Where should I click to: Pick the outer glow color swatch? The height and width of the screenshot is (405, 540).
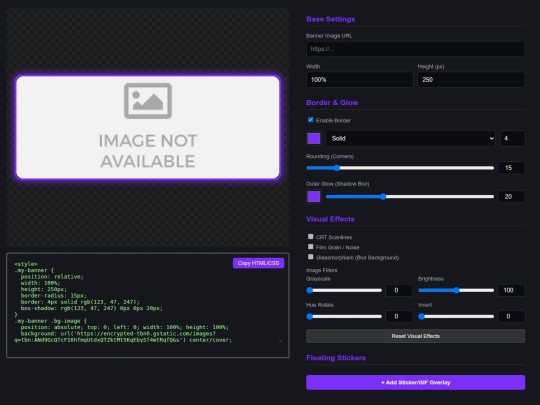pos(314,197)
